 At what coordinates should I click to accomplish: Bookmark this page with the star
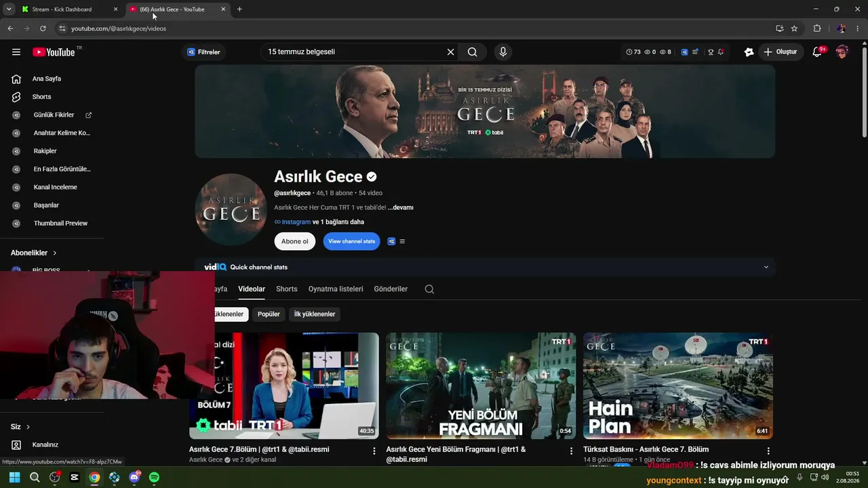[794, 28]
